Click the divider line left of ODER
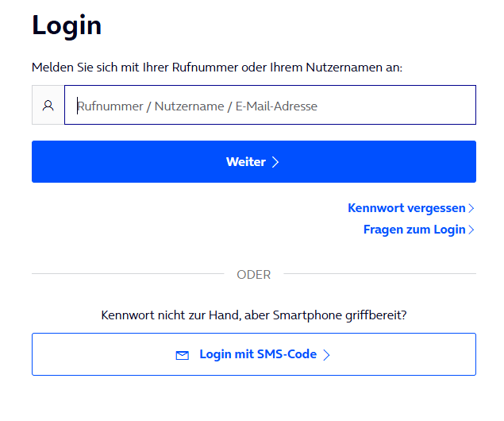Image resolution: width=504 pixels, height=421 pixels. [128, 274]
